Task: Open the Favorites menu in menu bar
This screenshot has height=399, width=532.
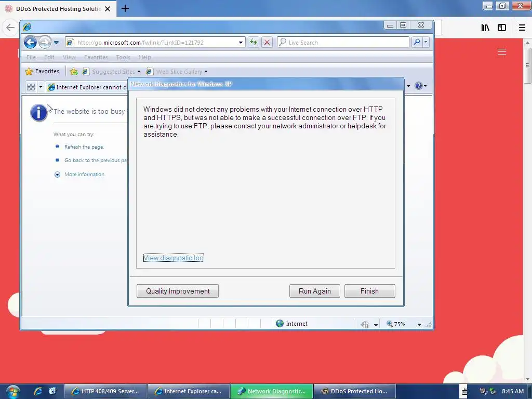Action: [x=96, y=57]
